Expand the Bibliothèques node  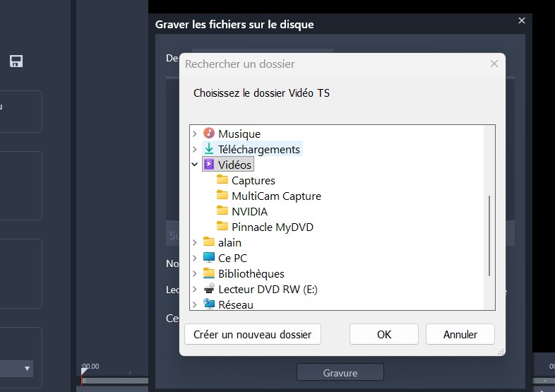click(195, 274)
